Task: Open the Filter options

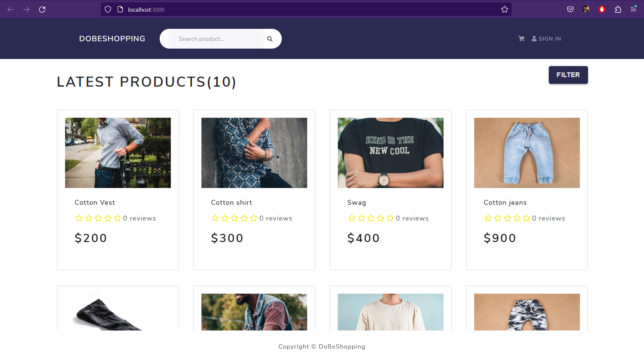Action: click(x=568, y=75)
